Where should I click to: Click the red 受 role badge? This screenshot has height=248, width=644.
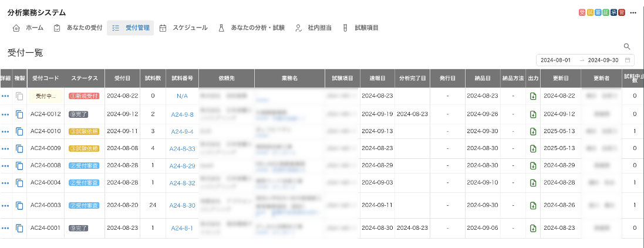582,12
